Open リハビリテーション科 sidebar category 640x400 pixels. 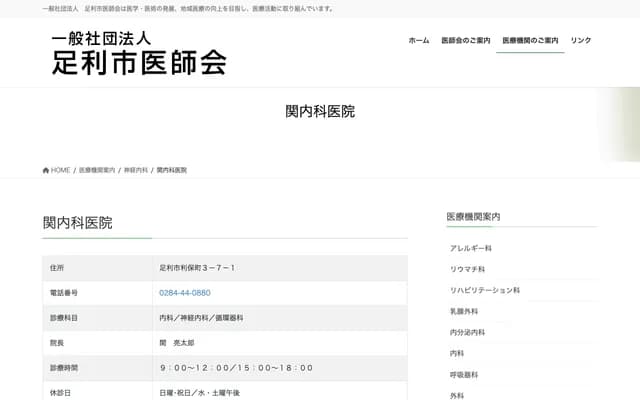click(x=485, y=290)
